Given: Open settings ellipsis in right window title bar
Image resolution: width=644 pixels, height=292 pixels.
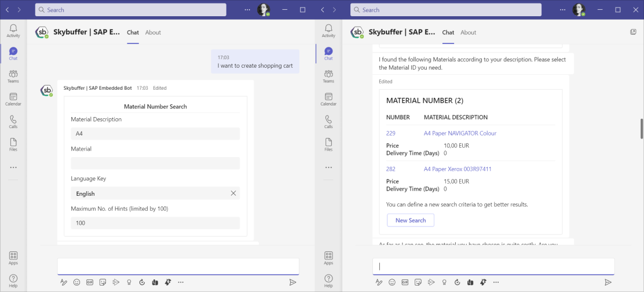Looking at the screenshot, I should (562, 10).
